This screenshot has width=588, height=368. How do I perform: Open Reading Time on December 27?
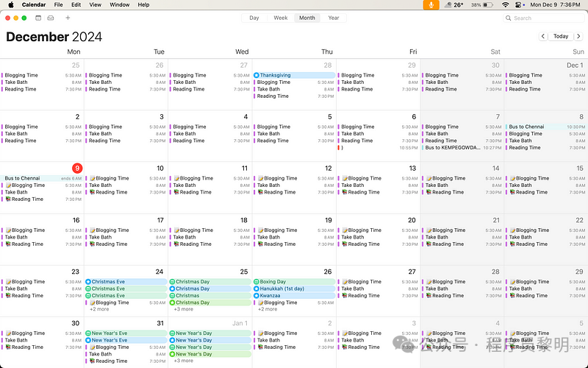click(378, 296)
